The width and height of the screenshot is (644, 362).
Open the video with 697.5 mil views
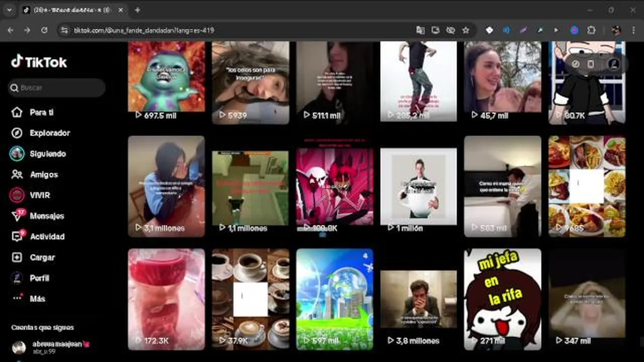coord(167,82)
